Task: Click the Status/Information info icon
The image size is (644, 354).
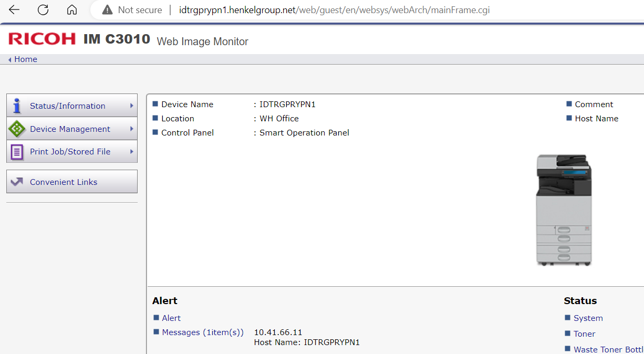Action: coord(17,106)
